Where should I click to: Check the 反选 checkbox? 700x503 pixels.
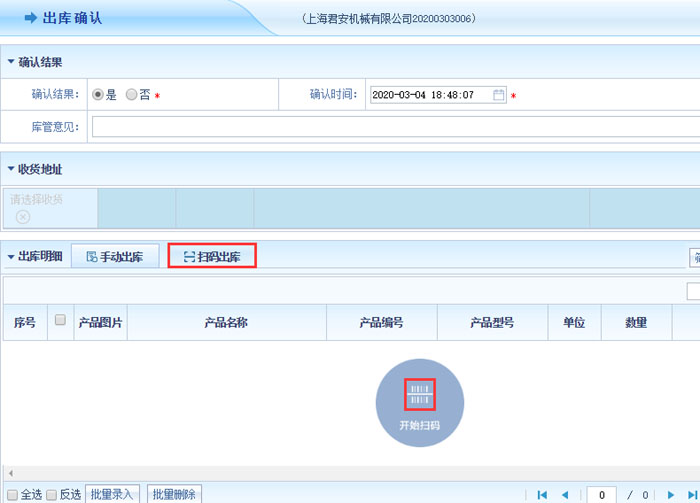click(52, 494)
